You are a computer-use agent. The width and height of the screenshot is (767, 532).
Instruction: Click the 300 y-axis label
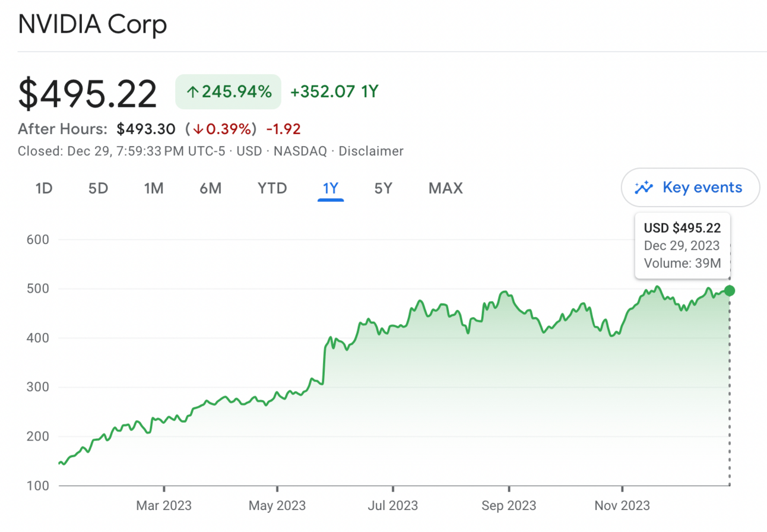tap(37, 388)
